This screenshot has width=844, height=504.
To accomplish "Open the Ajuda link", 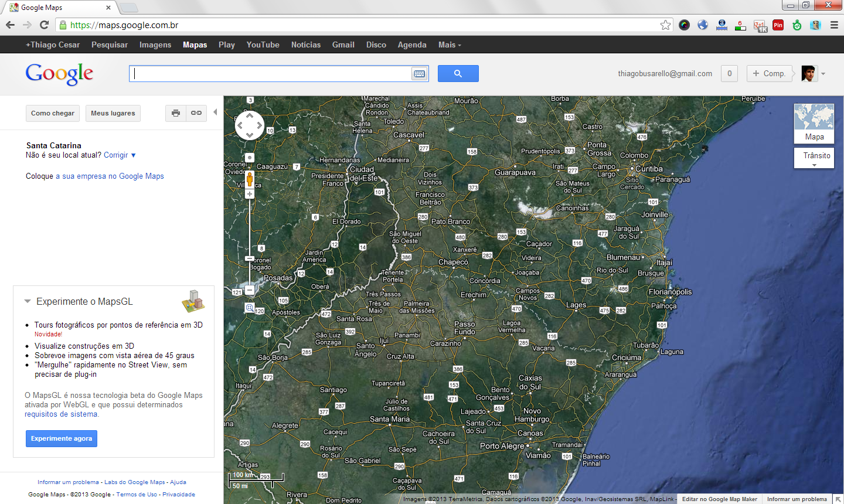I will point(178,482).
